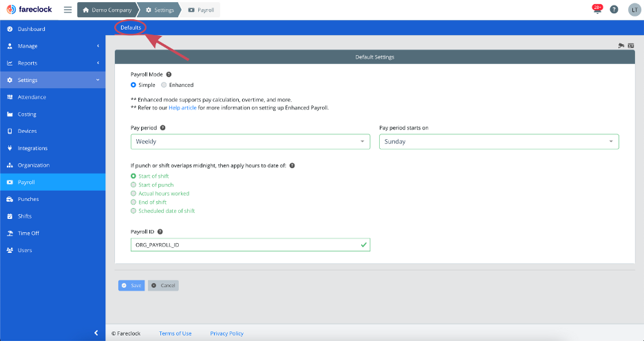
Task: Click the Organization sitemap icon
Action: [10, 165]
